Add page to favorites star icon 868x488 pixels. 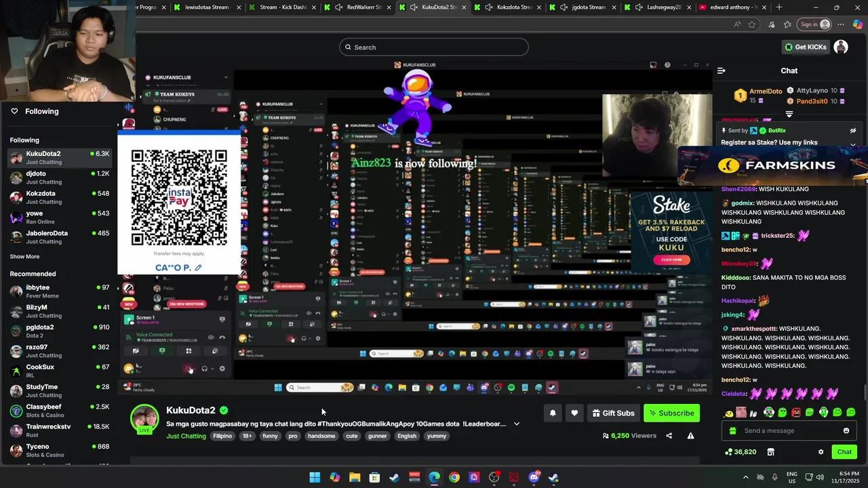[752, 24]
